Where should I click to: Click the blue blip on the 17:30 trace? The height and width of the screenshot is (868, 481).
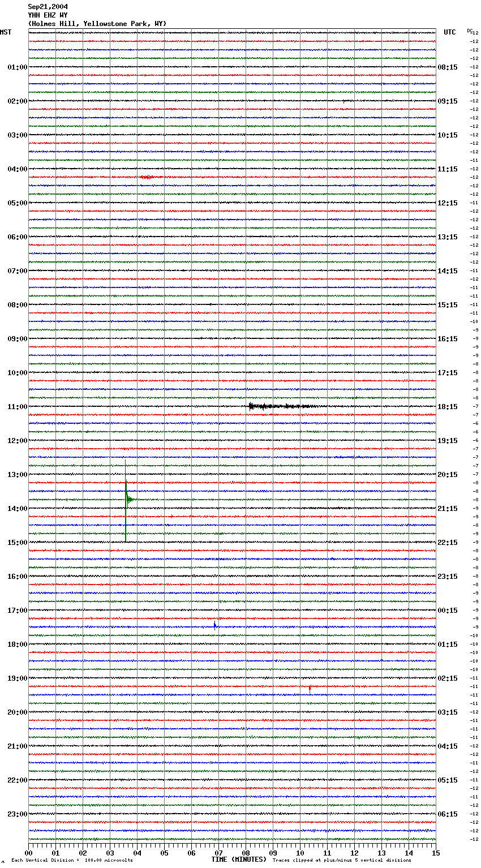click(215, 626)
